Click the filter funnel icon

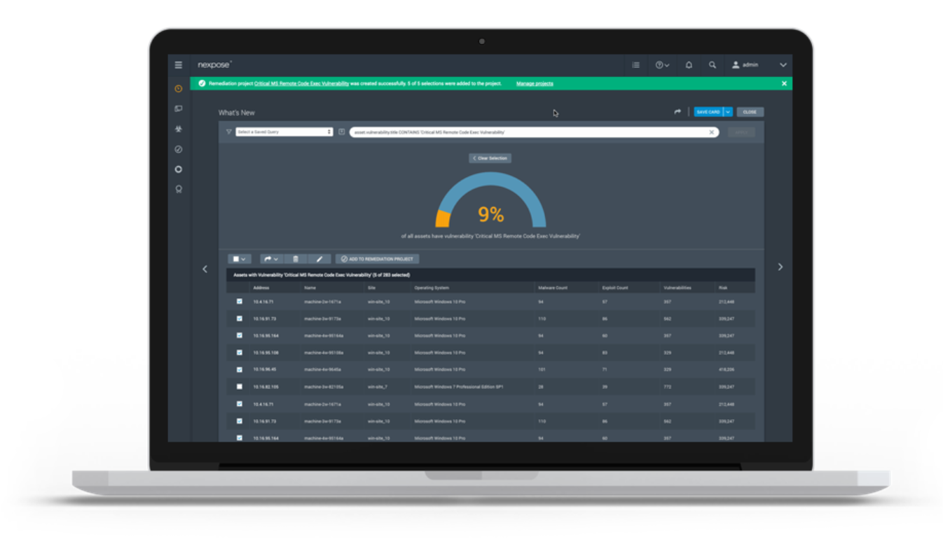(x=228, y=132)
